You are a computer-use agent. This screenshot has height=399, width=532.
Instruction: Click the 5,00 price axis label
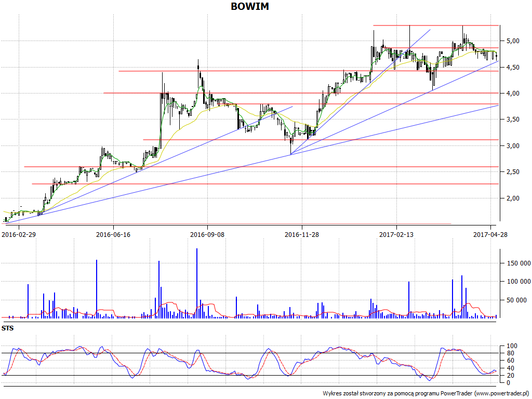click(513, 41)
